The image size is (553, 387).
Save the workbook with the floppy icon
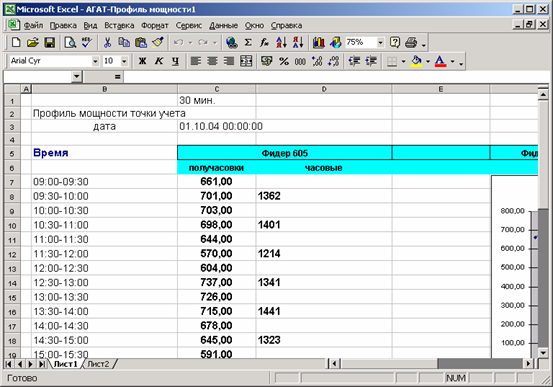tap(50, 43)
